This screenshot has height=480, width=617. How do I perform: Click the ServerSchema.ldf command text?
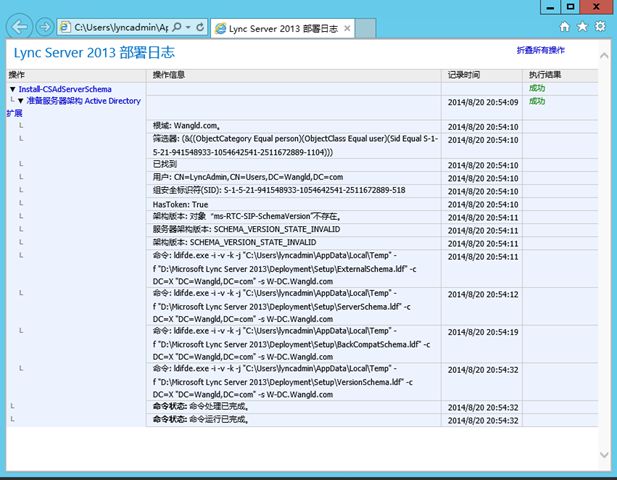(282, 306)
